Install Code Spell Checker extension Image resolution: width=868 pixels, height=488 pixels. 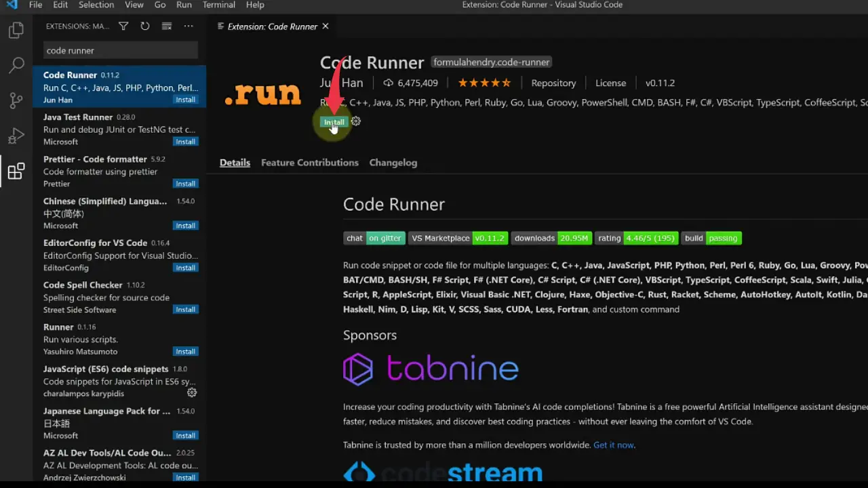click(185, 310)
